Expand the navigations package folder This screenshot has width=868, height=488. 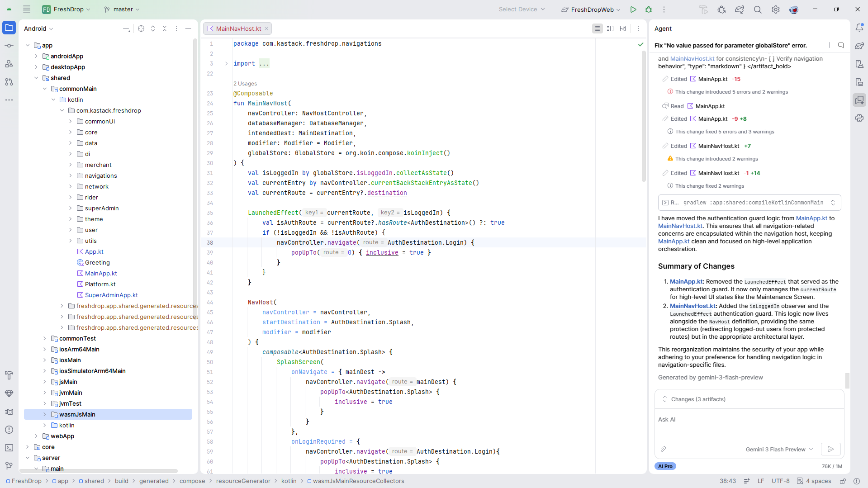click(x=70, y=176)
